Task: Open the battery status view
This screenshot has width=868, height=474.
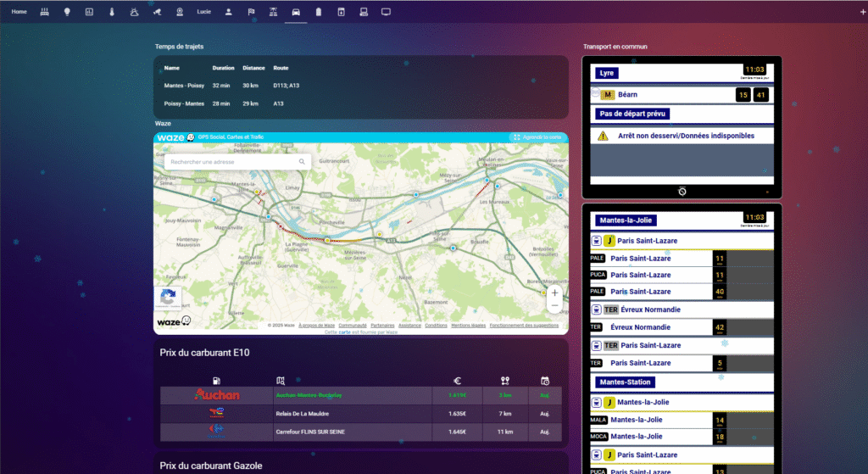Action: pos(318,12)
